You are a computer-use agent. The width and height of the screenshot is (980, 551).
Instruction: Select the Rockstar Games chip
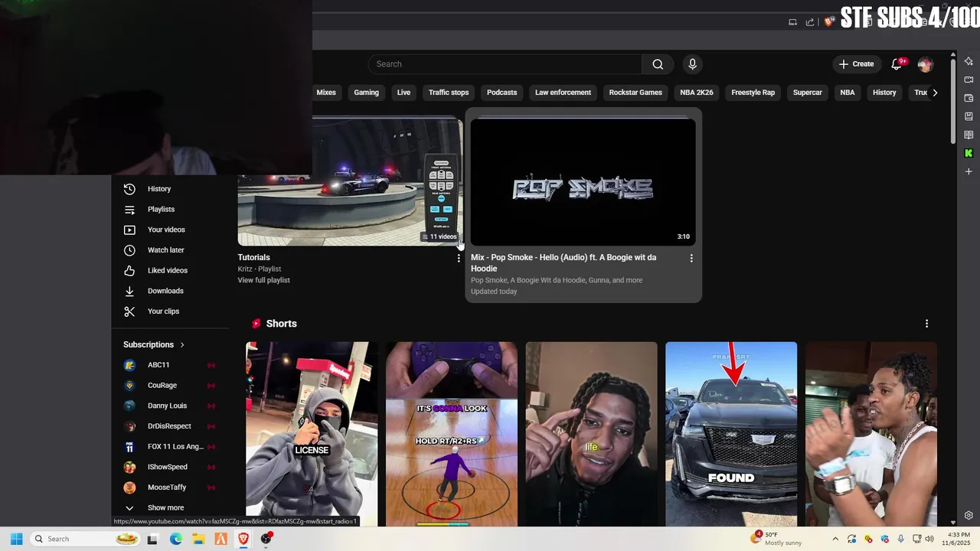pyautogui.click(x=635, y=93)
